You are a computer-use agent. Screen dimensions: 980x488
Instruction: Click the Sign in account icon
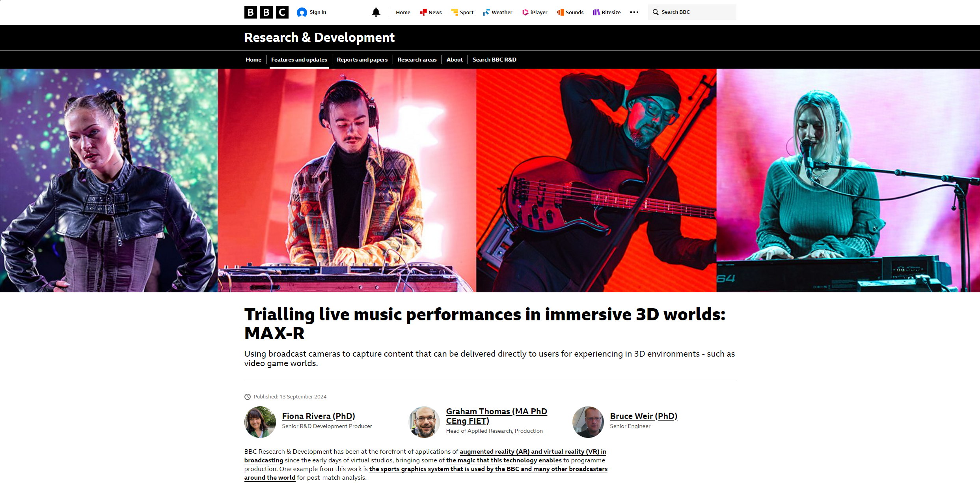[x=302, y=12]
